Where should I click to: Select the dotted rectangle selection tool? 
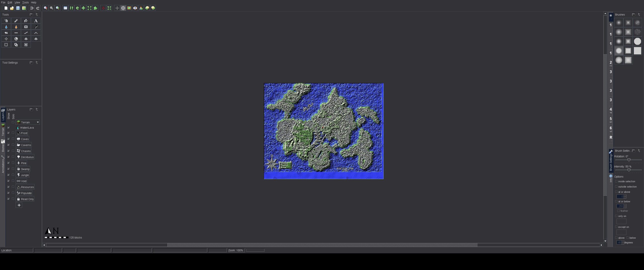coord(6,45)
